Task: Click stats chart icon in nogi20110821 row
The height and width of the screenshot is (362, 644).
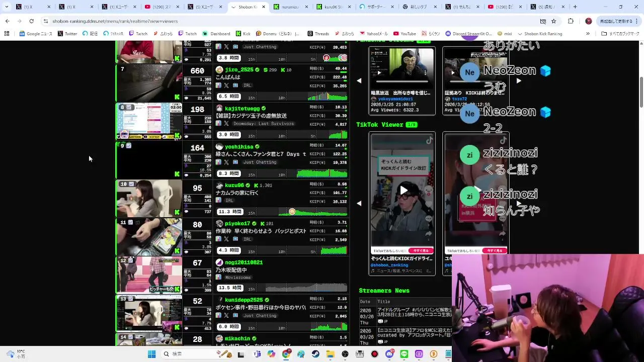Action: (x=218, y=278)
